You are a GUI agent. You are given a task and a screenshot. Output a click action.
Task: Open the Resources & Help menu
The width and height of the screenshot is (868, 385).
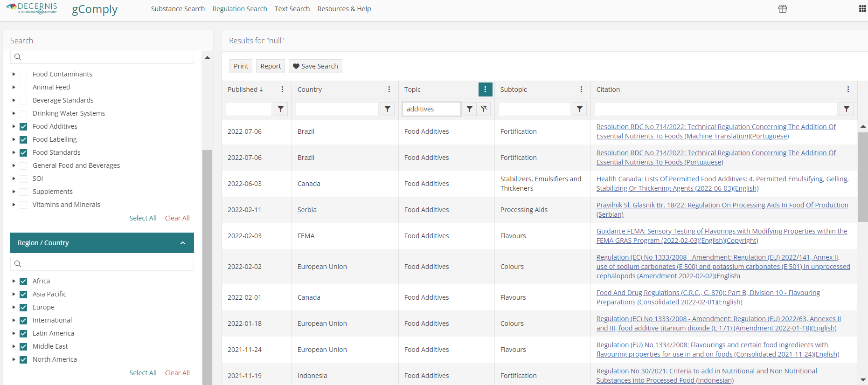click(344, 9)
